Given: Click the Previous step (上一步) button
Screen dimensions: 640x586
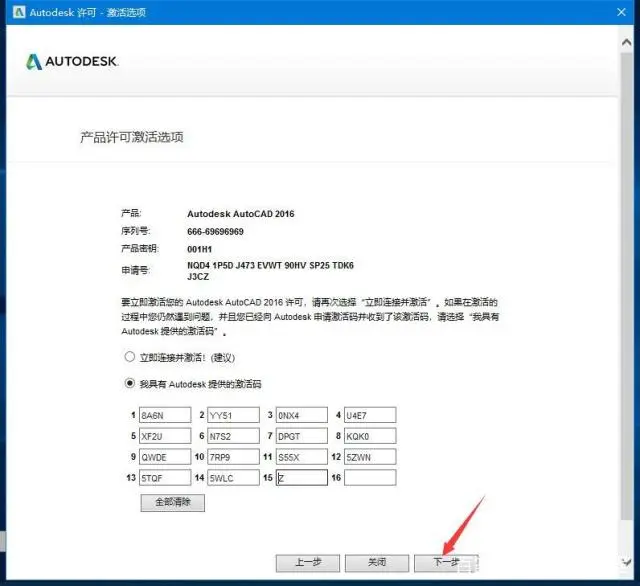Looking at the screenshot, I should tap(308, 563).
